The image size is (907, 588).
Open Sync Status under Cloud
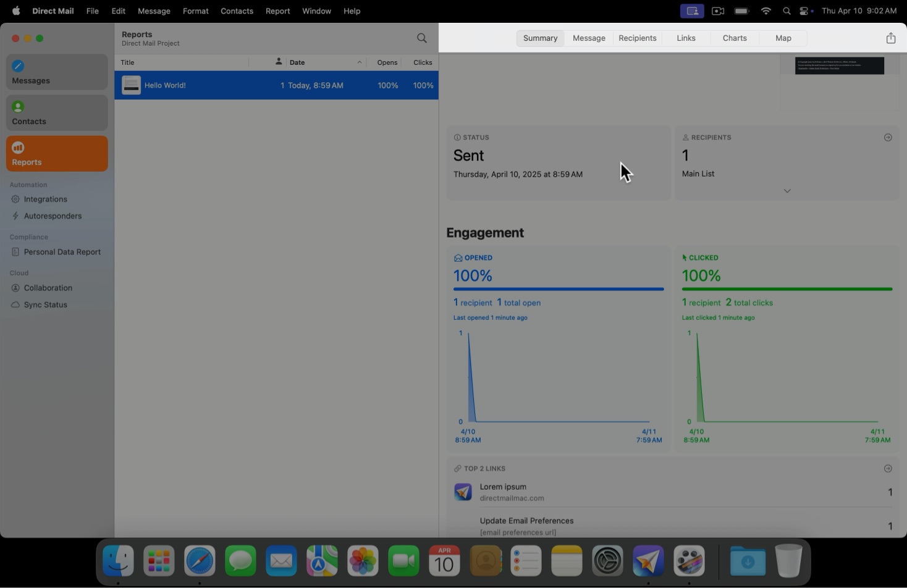click(45, 305)
